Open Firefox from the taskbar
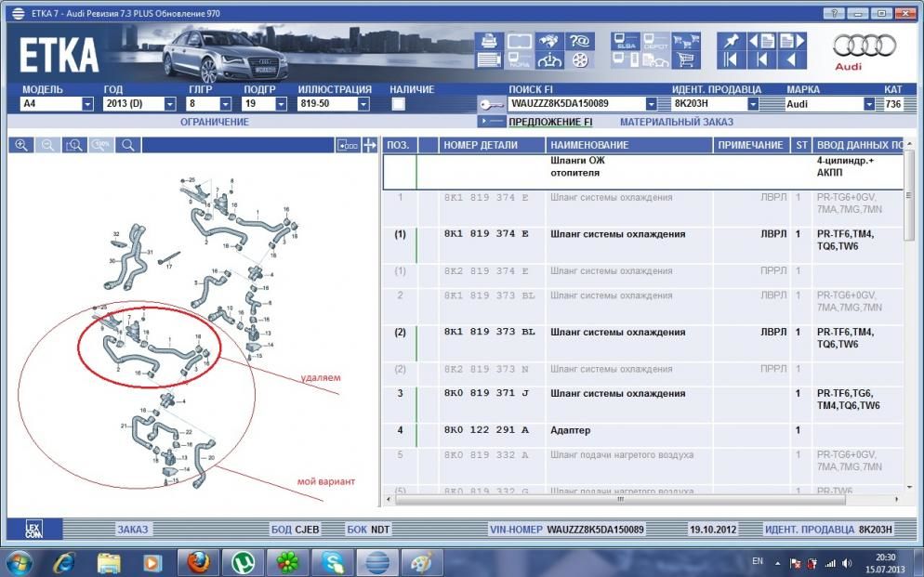924x577 pixels. coord(197,563)
